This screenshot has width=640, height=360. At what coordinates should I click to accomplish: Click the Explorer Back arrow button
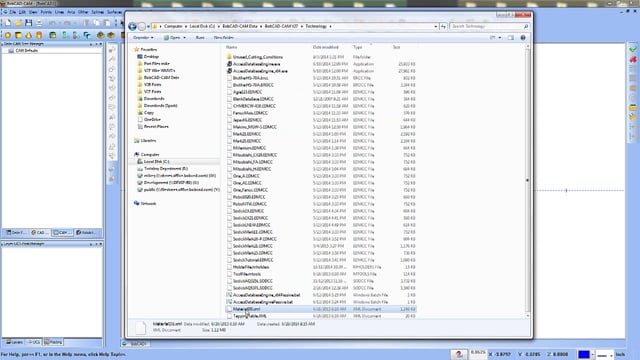click(x=132, y=27)
